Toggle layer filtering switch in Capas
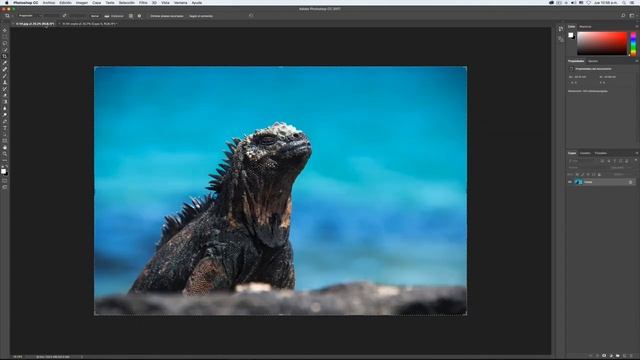This screenshot has height=360, width=640. (636, 161)
